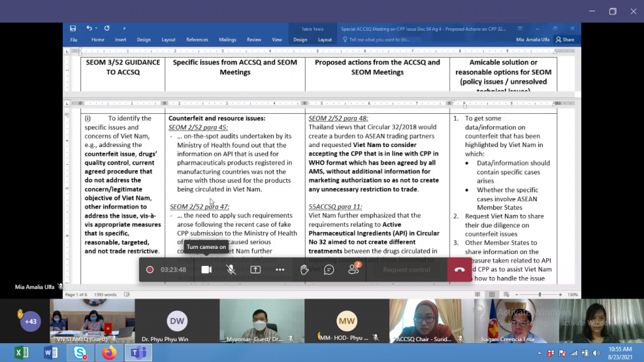Click the 130% zoom level
Screen dimensions: 644x362
point(572,295)
